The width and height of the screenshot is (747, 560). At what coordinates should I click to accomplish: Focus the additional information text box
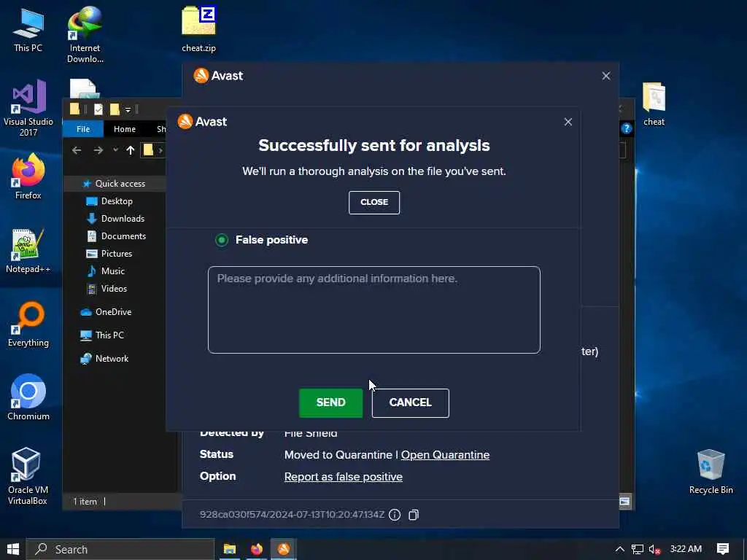[x=374, y=309]
